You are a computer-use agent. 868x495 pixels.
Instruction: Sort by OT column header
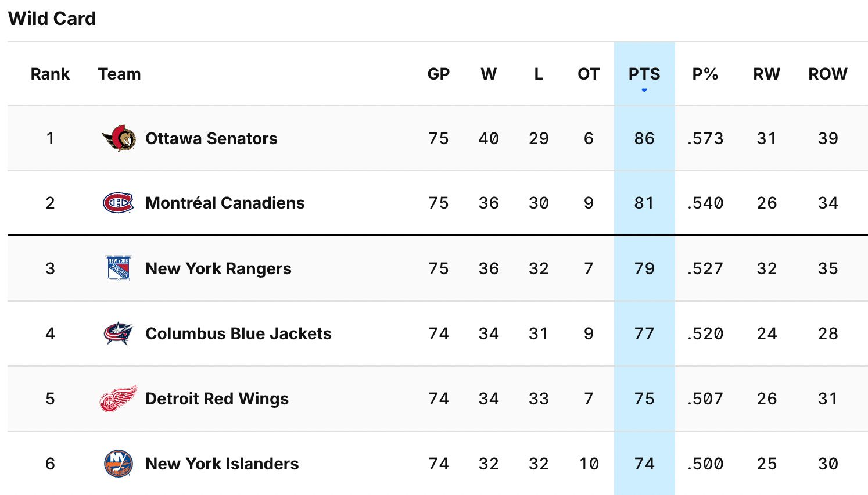coord(589,74)
